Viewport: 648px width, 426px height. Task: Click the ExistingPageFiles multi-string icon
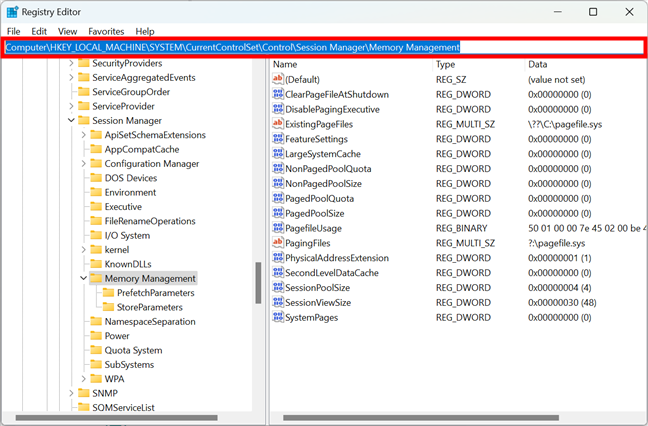click(x=278, y=124)
